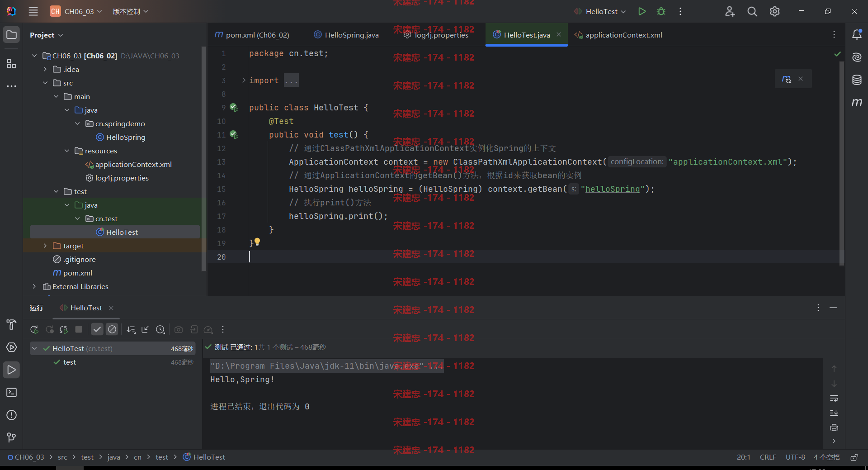Open the Git version control tool window
Screen dimensions: 868x470
point(12,437)
